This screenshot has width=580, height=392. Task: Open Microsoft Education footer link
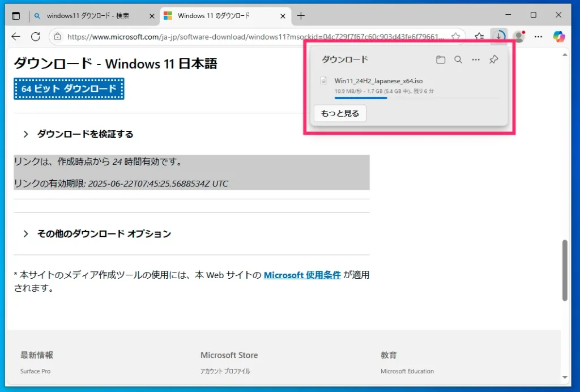[407, 371]
